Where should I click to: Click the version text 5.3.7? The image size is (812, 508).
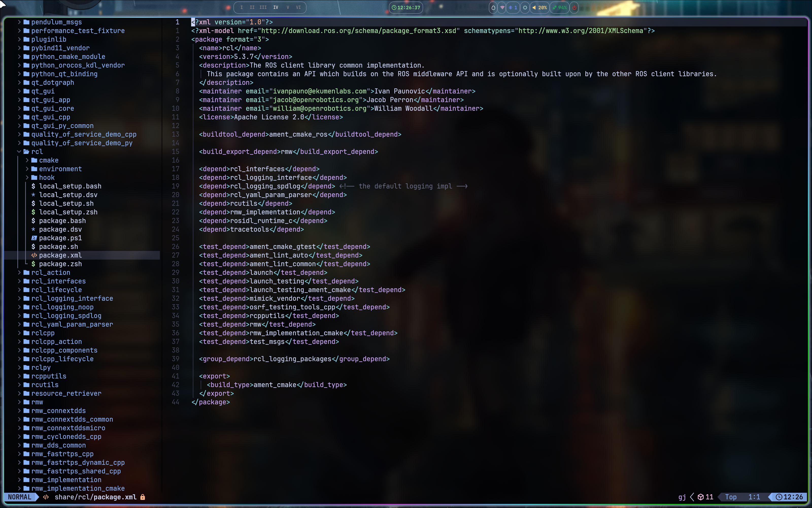point(244,57)
